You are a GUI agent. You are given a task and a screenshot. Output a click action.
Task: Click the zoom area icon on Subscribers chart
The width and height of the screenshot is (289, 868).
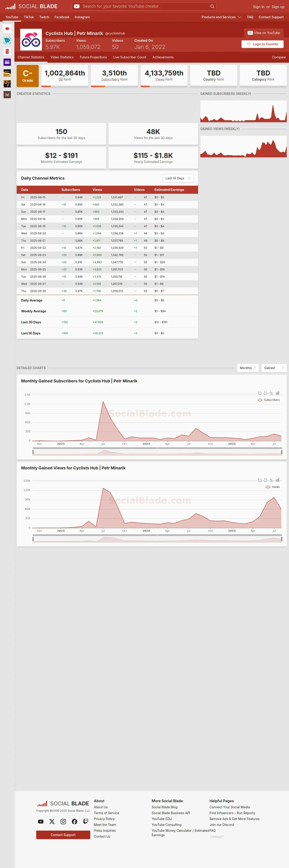pyautogui.click(x=259, y=393)
